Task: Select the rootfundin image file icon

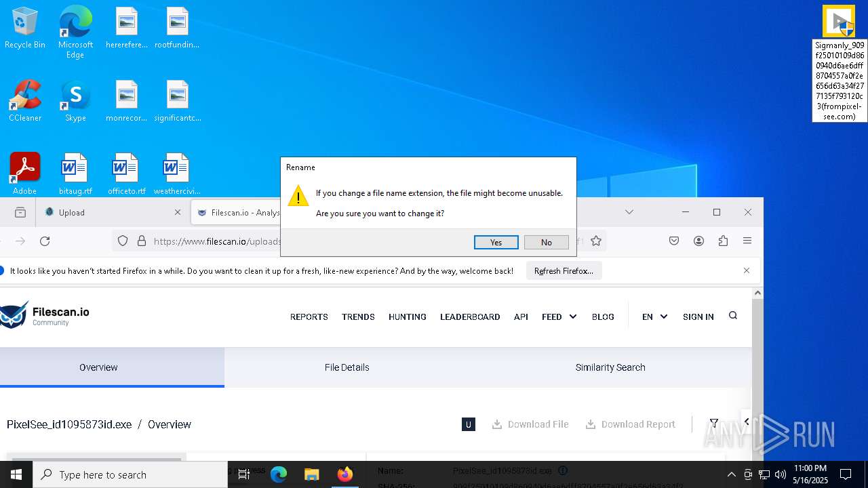Action: tap(177, 28)
